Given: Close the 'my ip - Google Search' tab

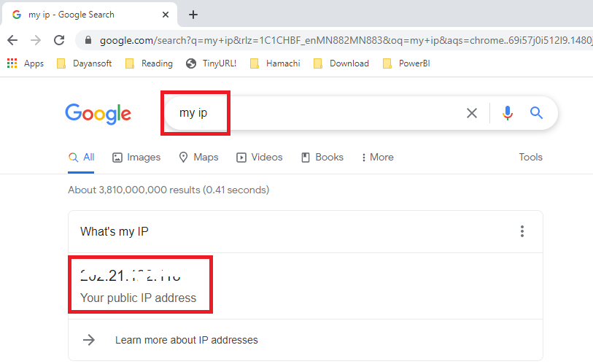Looking at the screenshot, I should click(x=166, y=15).
